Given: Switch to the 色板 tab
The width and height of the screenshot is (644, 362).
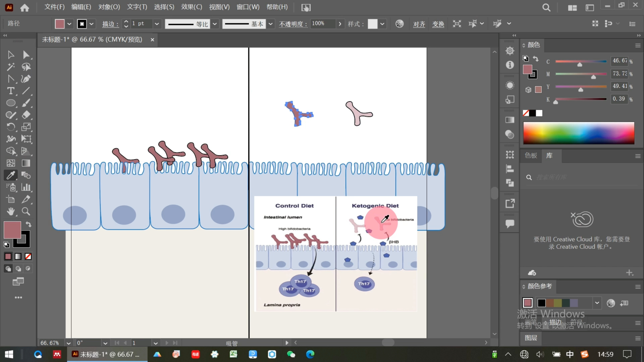Looking at the screenshot, I should coord(531,156).
